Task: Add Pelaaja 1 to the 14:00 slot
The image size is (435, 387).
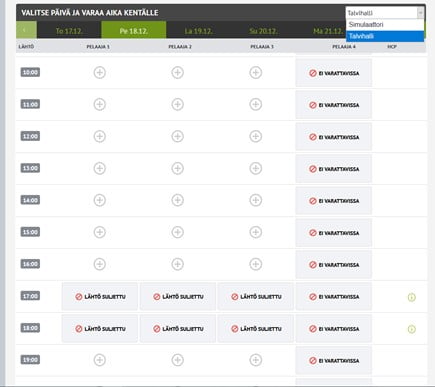Action: pos(99,200)
